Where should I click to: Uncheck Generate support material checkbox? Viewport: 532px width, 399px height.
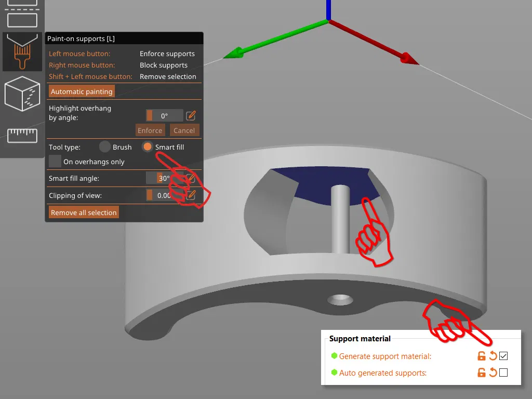click(x=503, y=356)
